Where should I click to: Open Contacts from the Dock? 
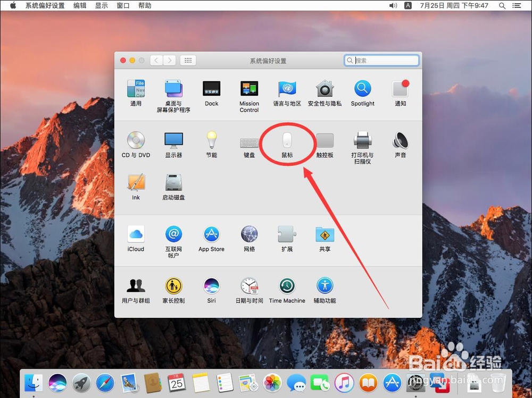coord(153,383)
